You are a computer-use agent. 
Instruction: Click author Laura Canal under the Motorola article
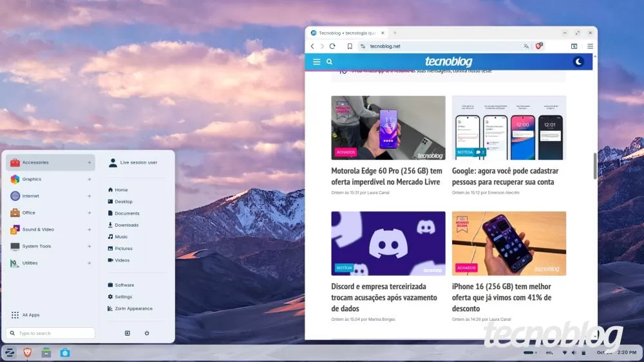378,193
